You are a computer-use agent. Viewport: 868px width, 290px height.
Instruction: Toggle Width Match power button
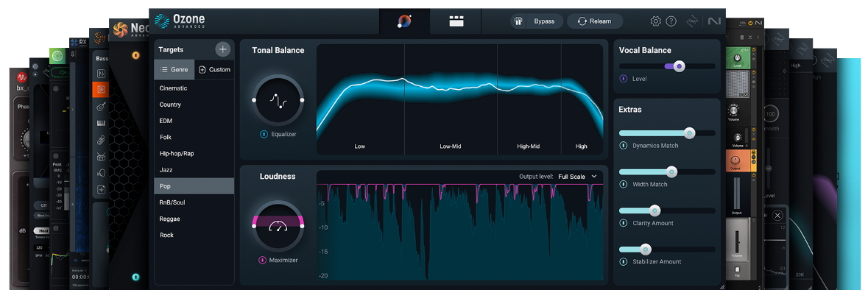pos(624,184)
